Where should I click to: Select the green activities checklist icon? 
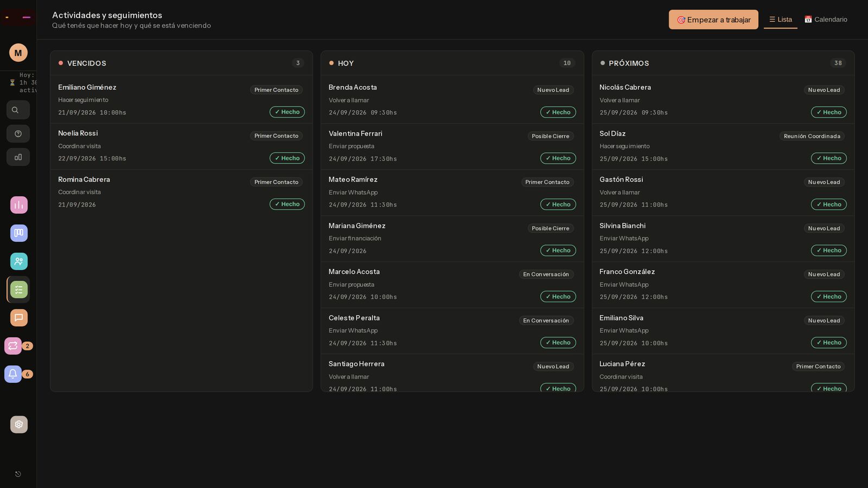[19, 290]
